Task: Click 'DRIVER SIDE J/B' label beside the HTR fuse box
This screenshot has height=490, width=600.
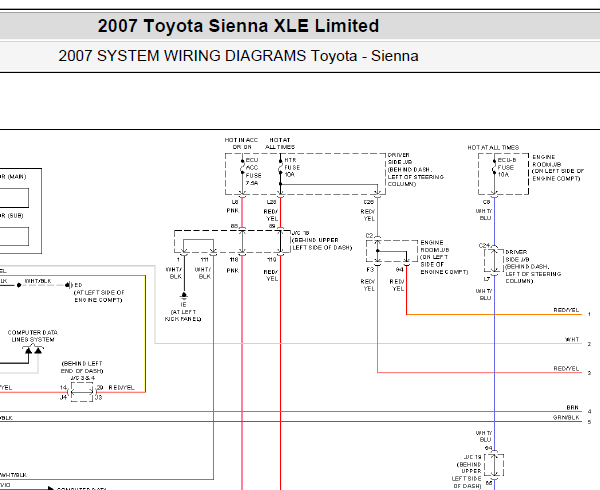Action: [399, 158]
